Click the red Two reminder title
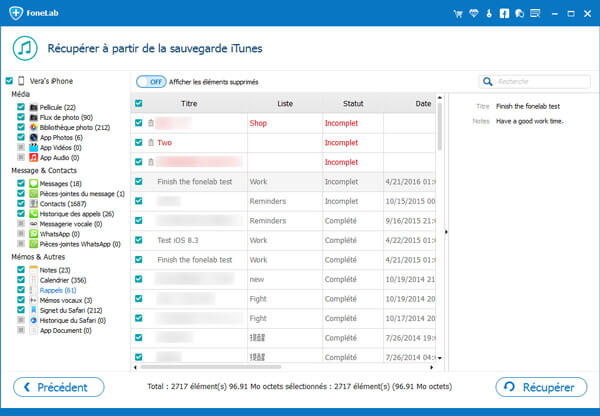 click(164, 143)
